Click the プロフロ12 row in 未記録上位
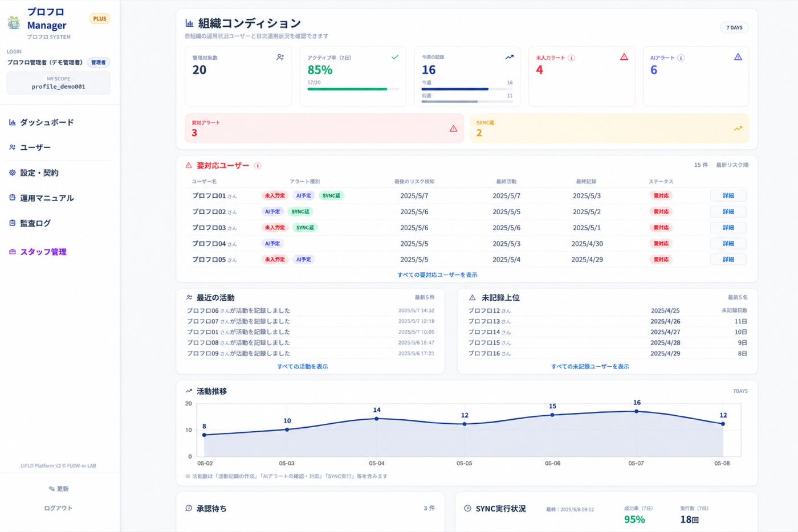 pyautogui.click(x=608, y=310)
